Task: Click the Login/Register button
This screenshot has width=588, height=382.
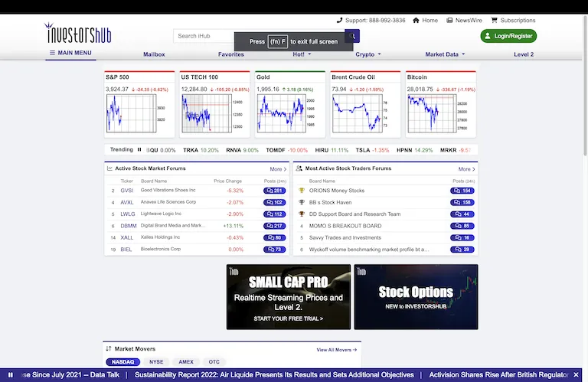Action: pyautogui.click(x=508, y=36)
